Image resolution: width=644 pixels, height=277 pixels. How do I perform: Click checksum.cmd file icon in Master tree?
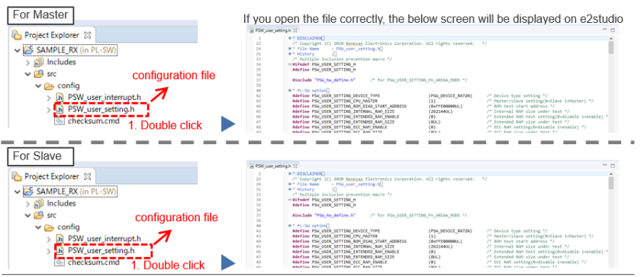[x=60, y=121]
